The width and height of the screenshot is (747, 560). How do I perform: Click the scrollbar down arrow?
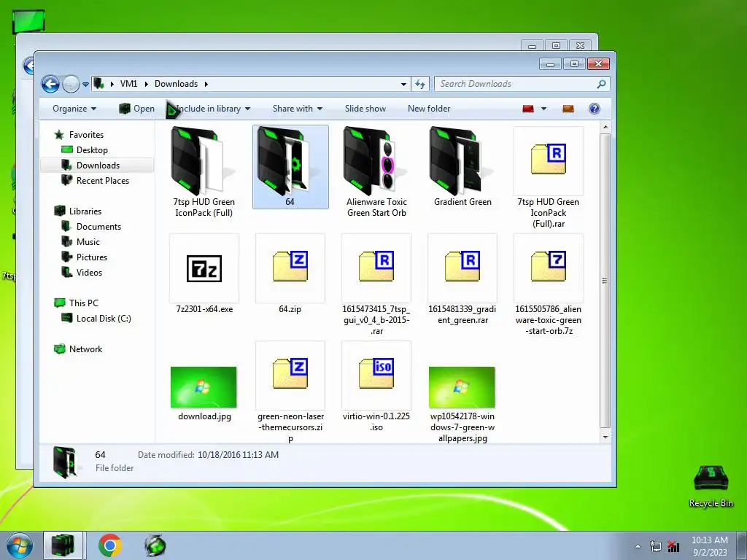click(605, 437)
